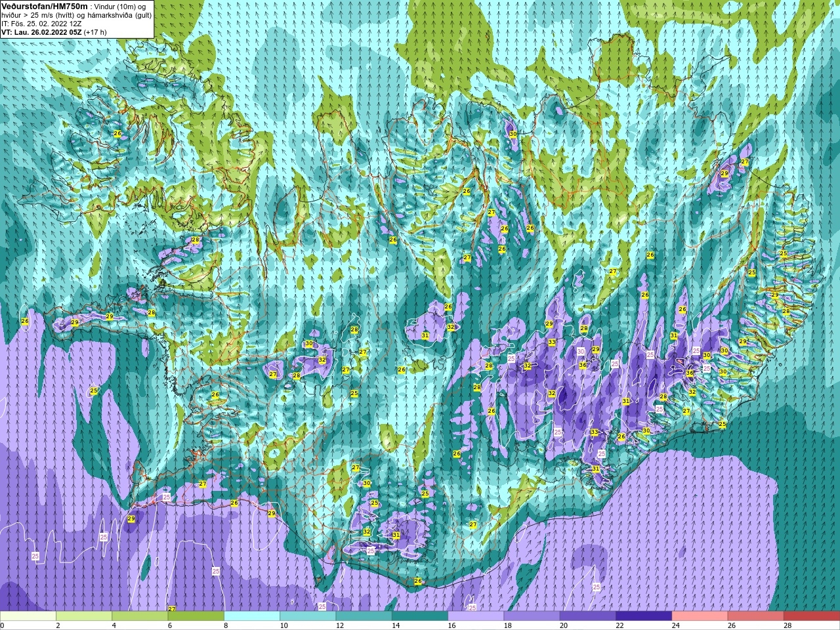Image resolution: width=840 pixels, height=630 pixels.
Task: Click the "hámarkshviða (gult)" header text
Action: (119, 15)
